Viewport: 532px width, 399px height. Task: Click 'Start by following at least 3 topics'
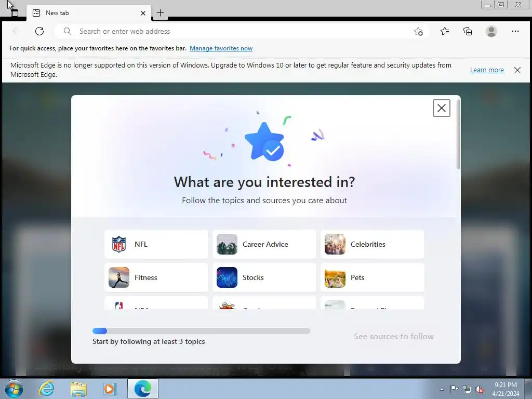point(149,341)
